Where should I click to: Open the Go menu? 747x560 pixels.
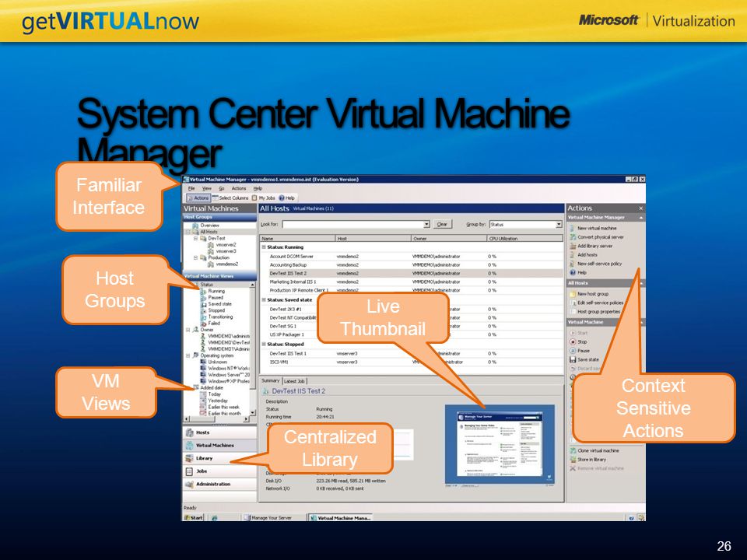pos(222,188)
